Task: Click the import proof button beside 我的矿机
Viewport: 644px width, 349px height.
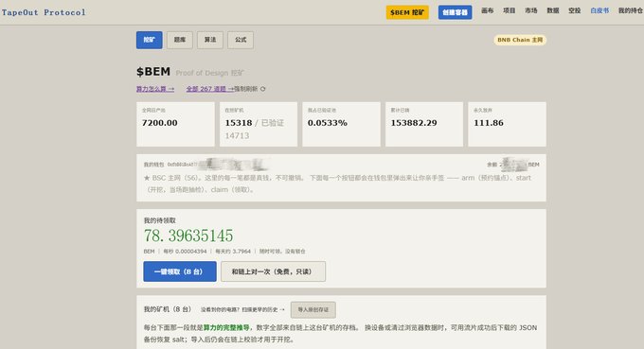Action: click(x=313, y=309)
